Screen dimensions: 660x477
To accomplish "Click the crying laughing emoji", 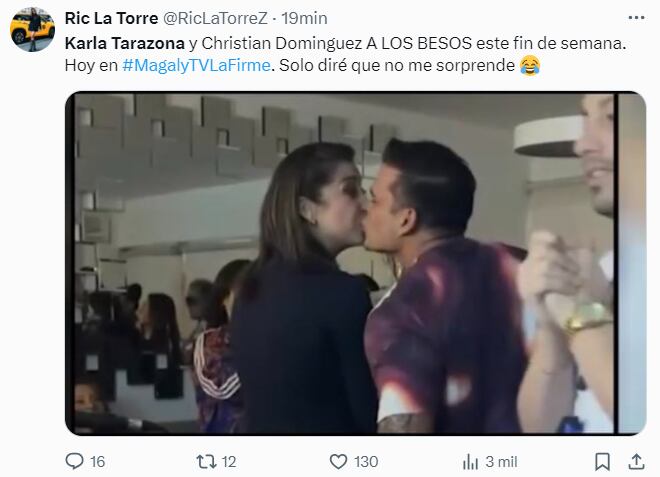I will point(530,65).
